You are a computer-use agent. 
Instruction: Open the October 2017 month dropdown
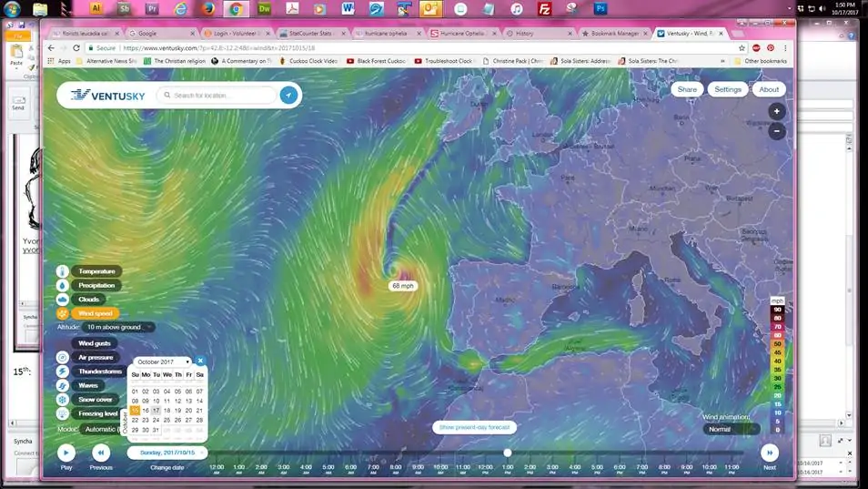click(163, 362)
